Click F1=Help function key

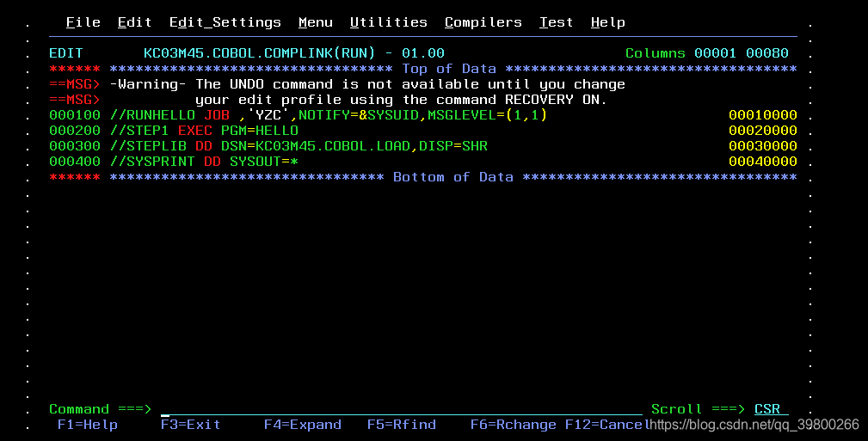tap(88, 425)
